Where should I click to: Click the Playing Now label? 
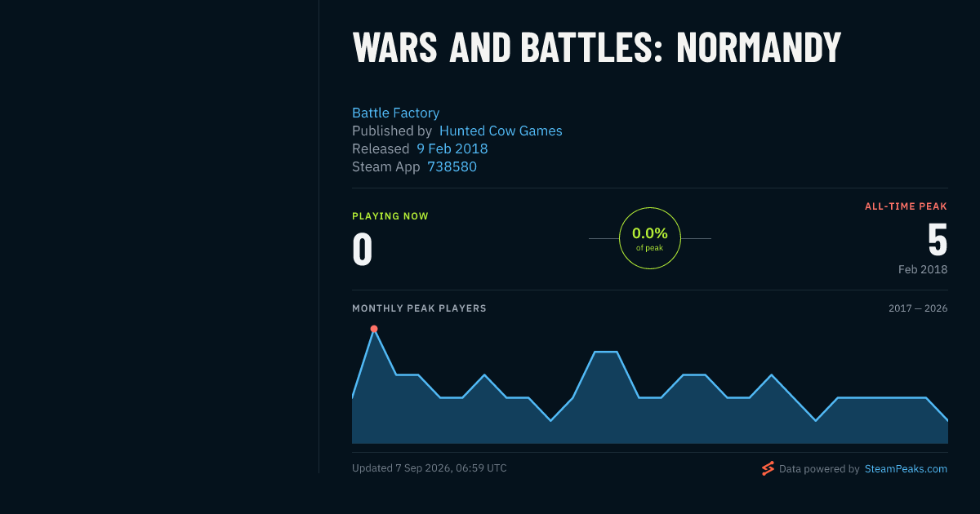pos(390,216)
